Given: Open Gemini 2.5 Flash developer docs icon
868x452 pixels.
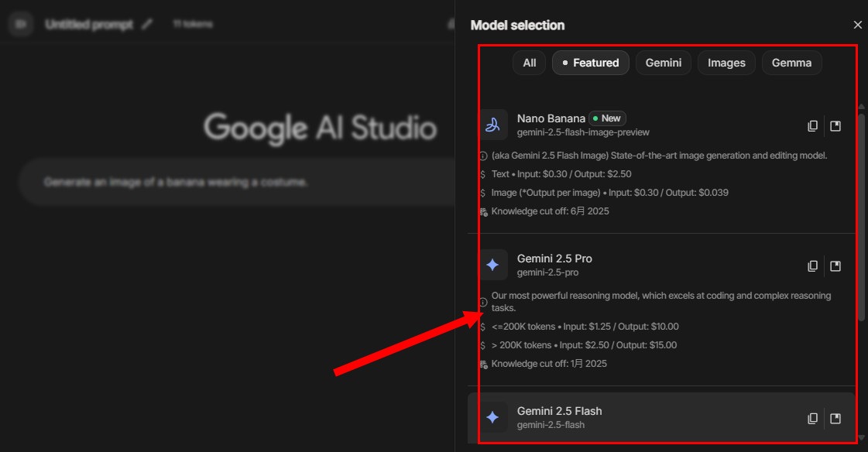Looking at the screenshot, I should 835,419.
